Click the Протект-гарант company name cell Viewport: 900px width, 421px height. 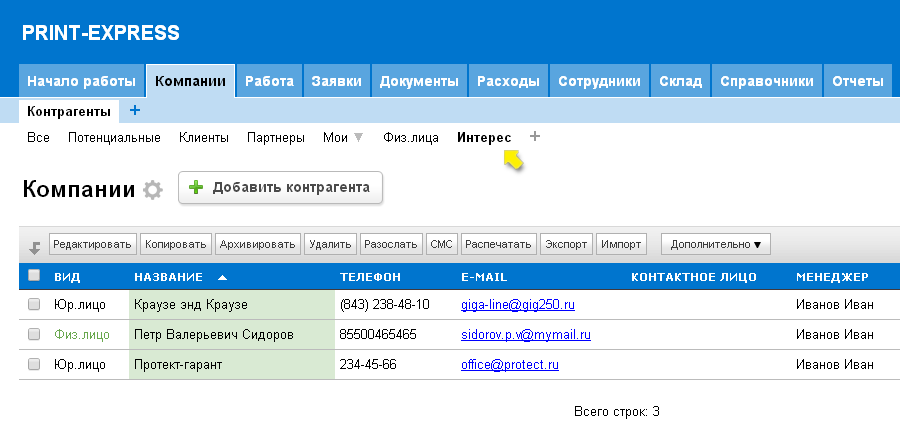pyautogui.click(x=232, y=365)
